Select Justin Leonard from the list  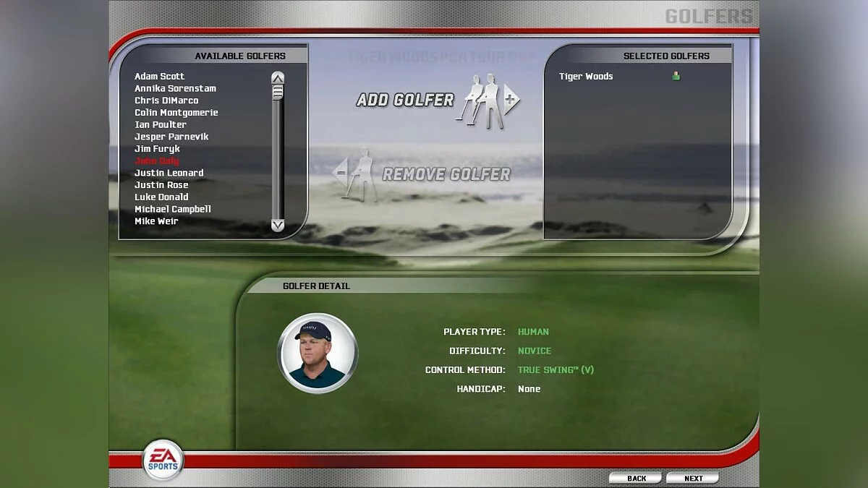(x=169, y=173)
